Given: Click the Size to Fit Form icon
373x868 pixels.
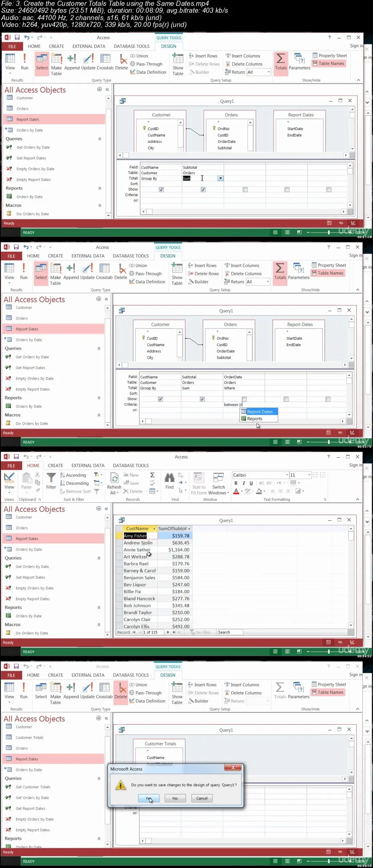Looking at the screenshot, I should tap(199, 477).
